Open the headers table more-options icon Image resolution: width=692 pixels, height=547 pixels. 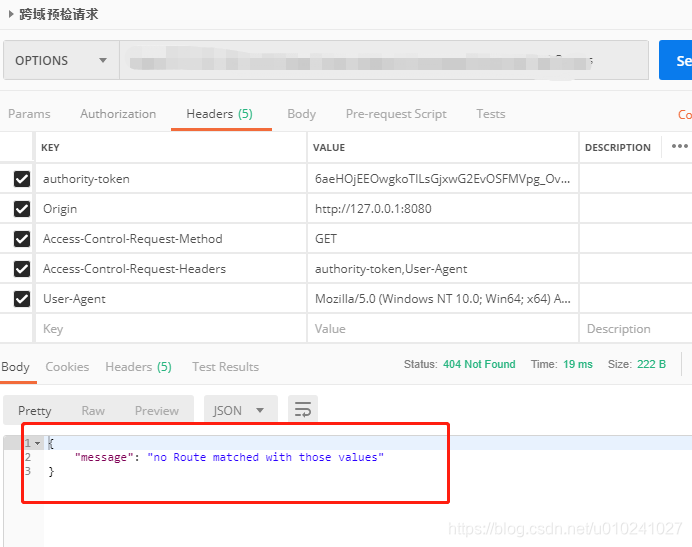tap(680, 146)
